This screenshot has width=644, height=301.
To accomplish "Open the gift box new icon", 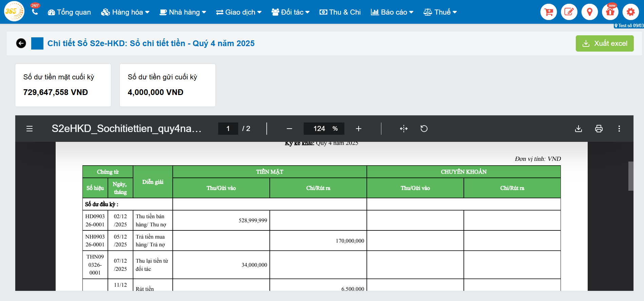I will (x=610, y=12).
